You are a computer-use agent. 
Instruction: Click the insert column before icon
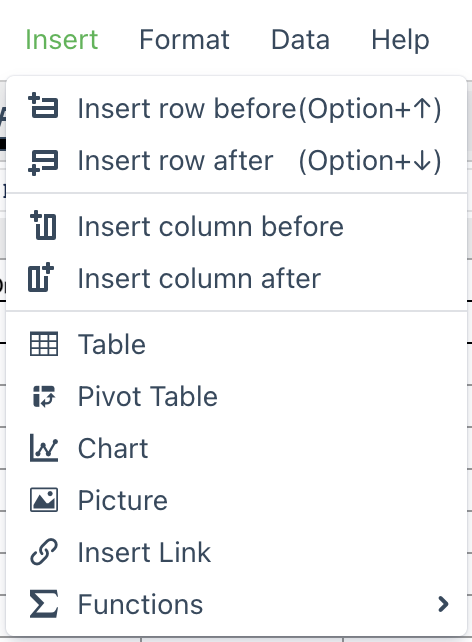click(x=43, y=225)
